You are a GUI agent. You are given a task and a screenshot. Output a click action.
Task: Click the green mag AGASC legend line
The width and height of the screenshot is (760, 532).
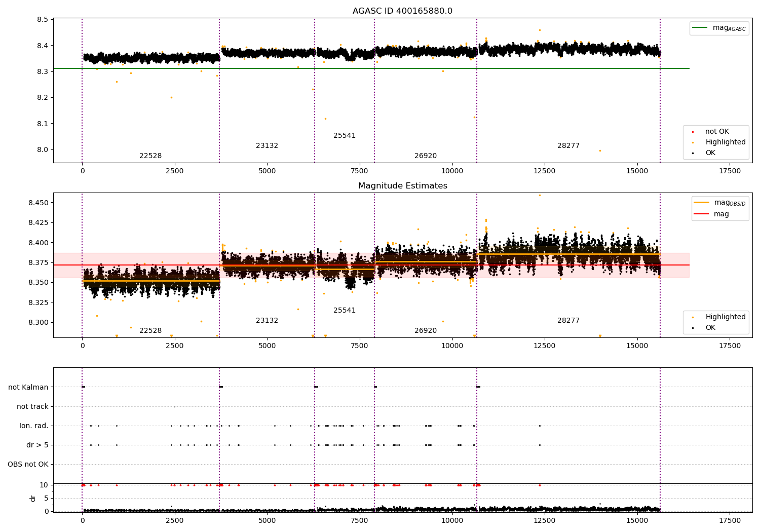point(700,28)
